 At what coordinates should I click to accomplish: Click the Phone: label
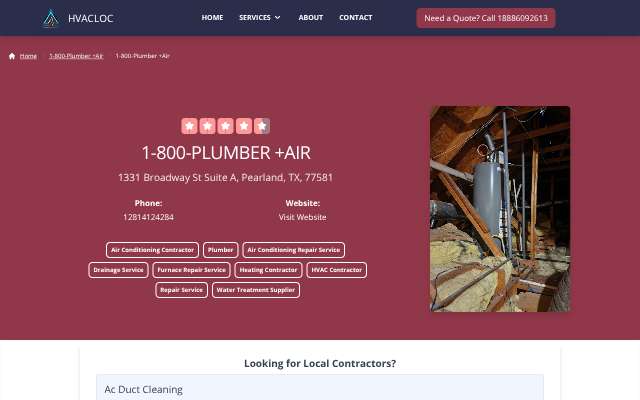pyautogui.click(x=148, y=203)
